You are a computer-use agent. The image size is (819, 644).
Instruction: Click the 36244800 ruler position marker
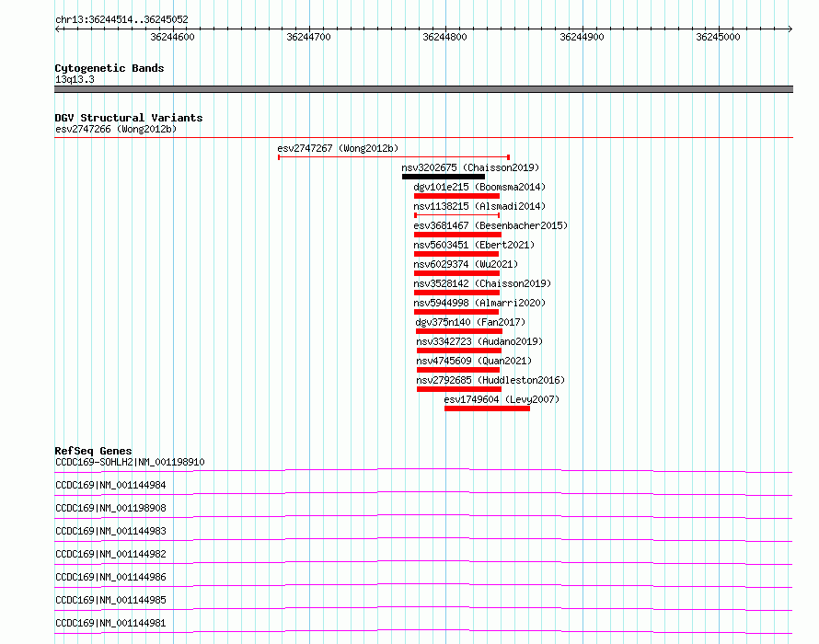(x=445, y=37)
